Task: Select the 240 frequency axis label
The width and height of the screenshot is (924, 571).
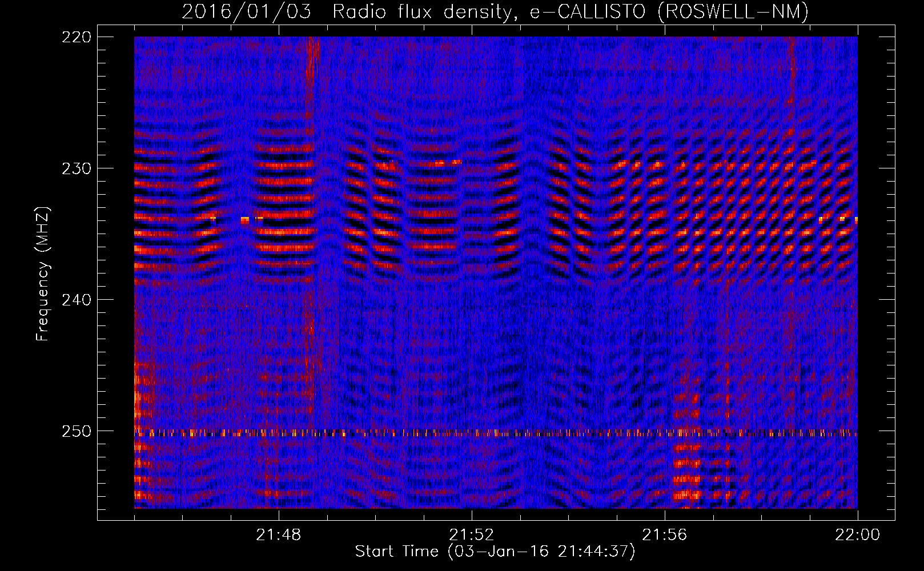Action: pyautogui.click(x=76, y=300)
